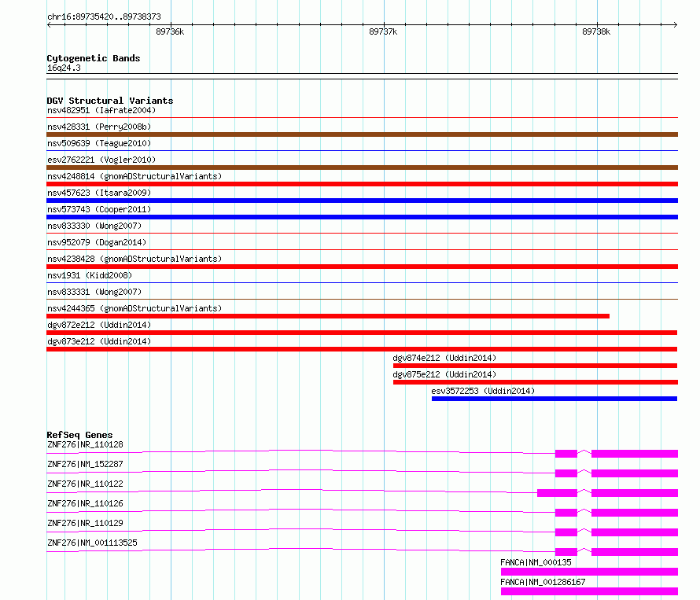Click the ZNF276|NM_001113525 transcript label
Viewport: 700px width, 600px height.
(92, 543)
